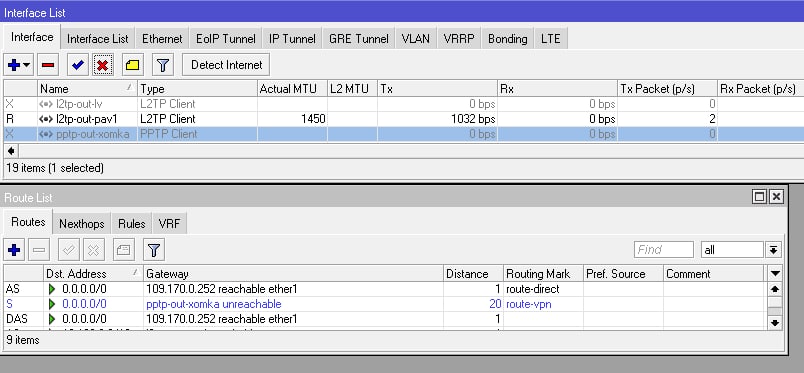Click interface list left scroll arrow
This screenshot has width=804, height=373.
[x=11, y=151]
